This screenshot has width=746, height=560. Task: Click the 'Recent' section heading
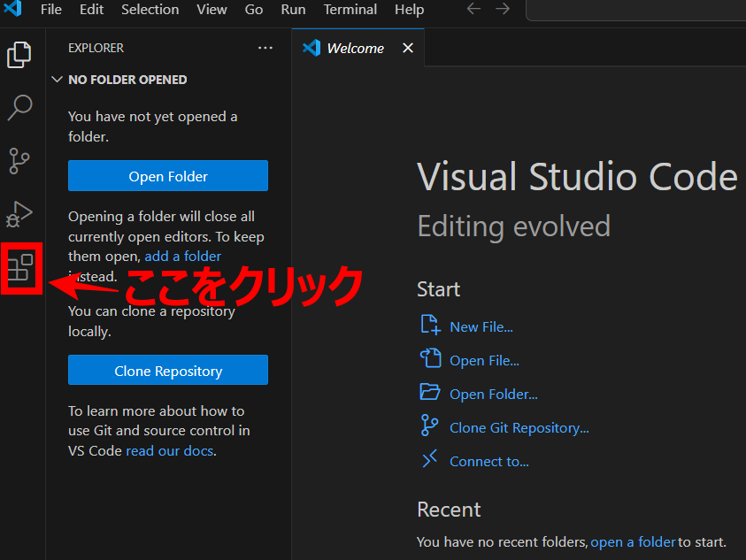(x=449, y=510)
